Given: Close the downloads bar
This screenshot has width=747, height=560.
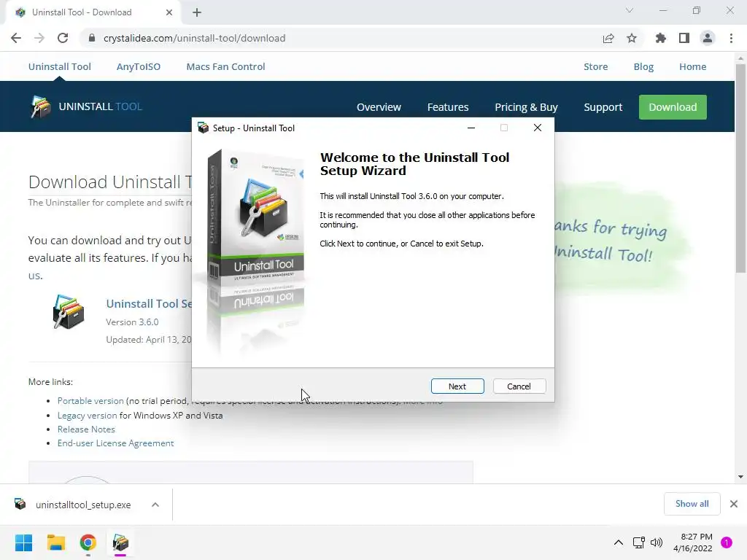Looking at the screenshot, I should [734, 504].
